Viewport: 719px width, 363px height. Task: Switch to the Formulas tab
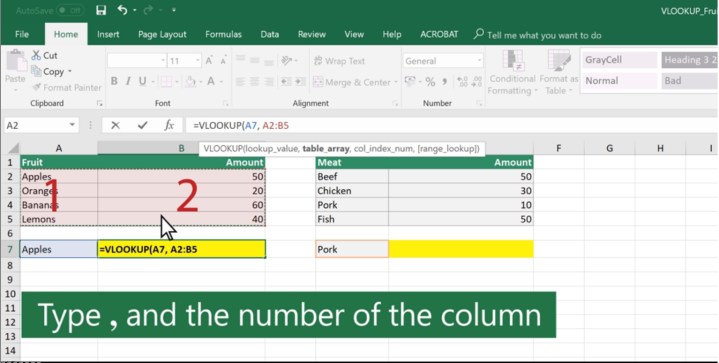click(x=223, y=34)
